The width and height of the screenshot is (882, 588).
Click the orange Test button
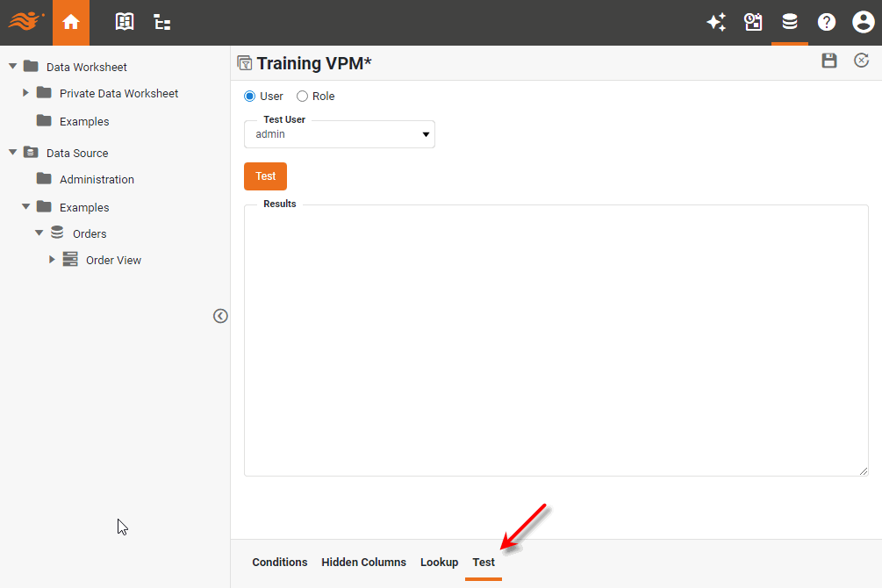click(x=265, y=176)
